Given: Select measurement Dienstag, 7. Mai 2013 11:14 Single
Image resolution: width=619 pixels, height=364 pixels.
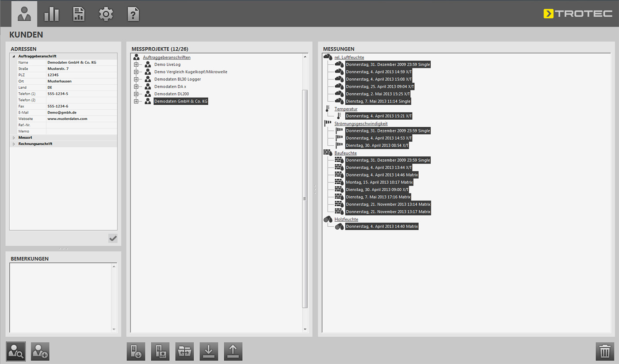Looking at the screenshot, I should point(378,101).
